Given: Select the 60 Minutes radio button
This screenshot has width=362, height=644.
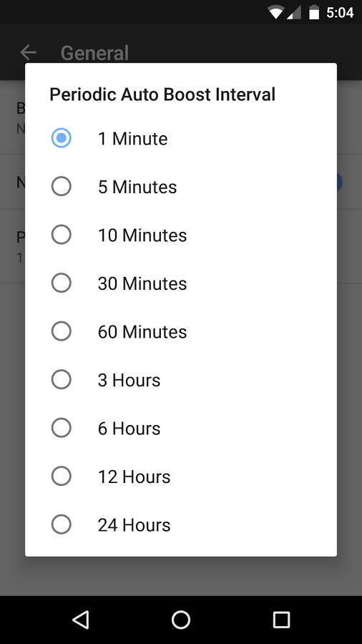Looking at the screenshot, I should (61, 331).
